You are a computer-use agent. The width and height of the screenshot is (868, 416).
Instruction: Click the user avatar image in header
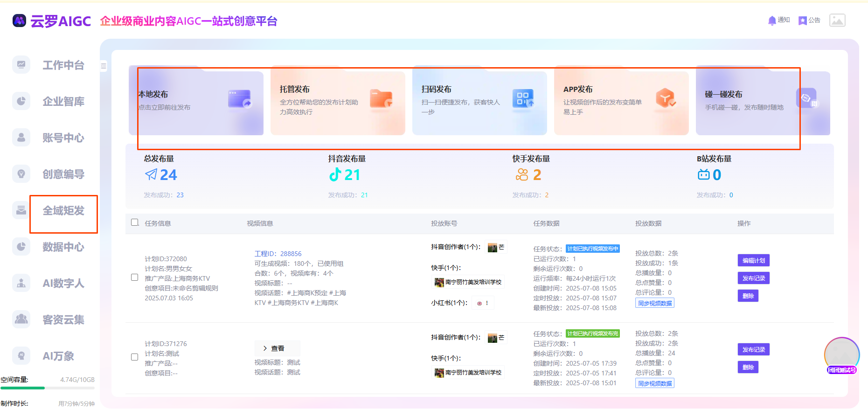point(837,21)
